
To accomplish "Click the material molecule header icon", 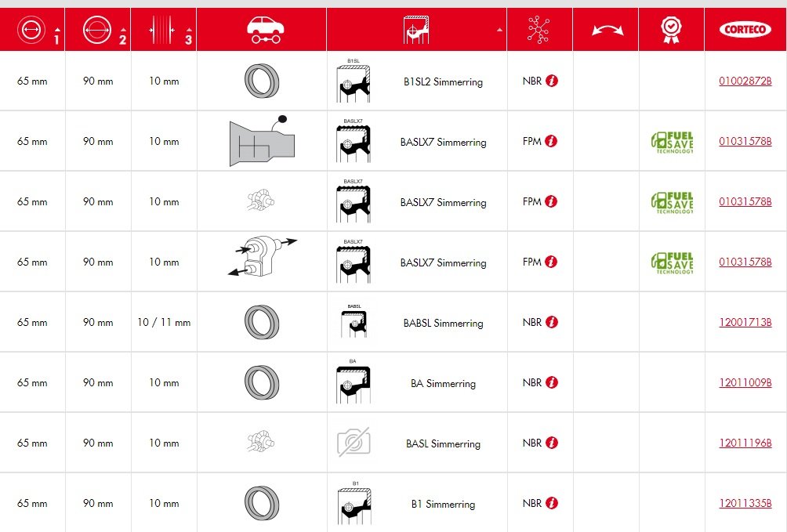I will [539, 30].
